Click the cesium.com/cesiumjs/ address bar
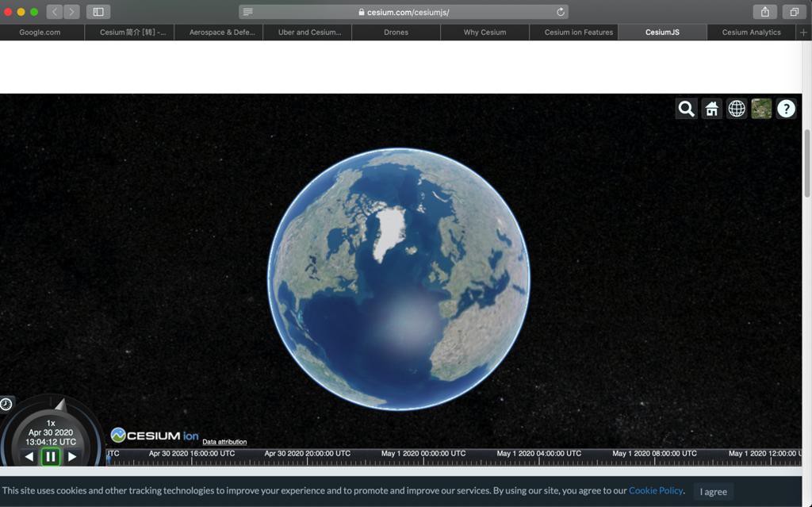This screenshot has width=812, height=507. [x=404, y=11]
